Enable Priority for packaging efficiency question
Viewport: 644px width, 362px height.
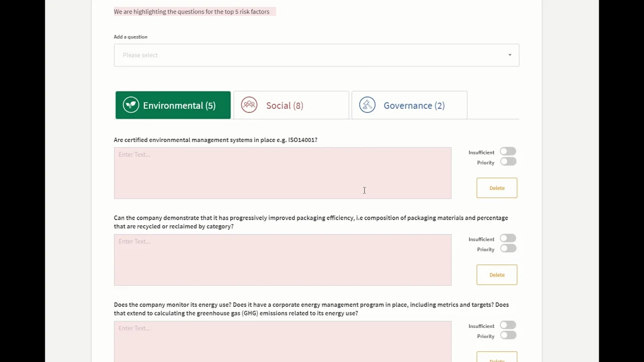click(x=508, y=249)
